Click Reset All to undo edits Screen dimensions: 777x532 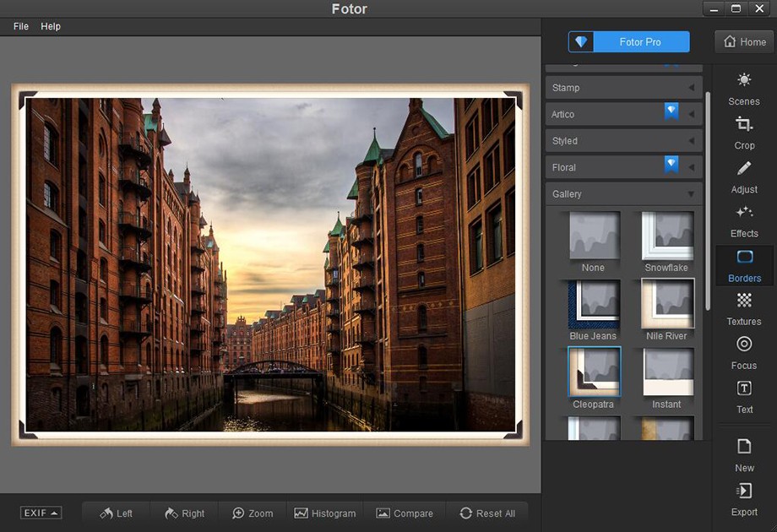coord(488,513)
